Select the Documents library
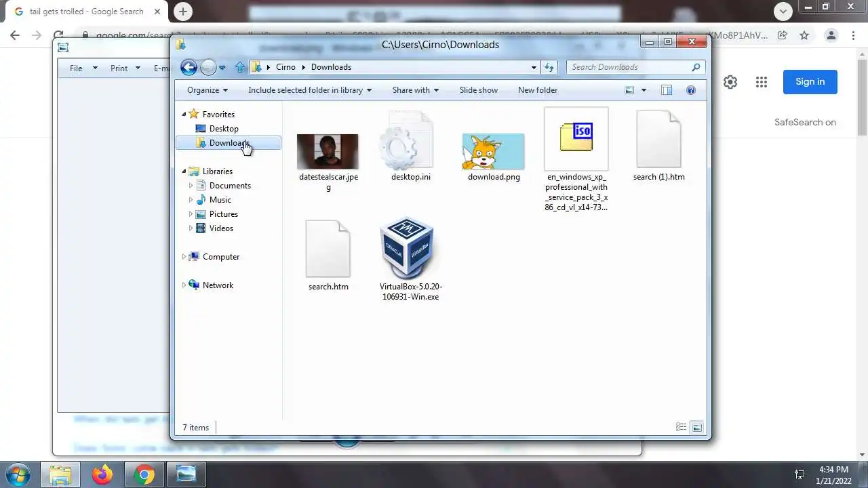Image resolution: width=868 pixels, height=488 pixels. pyautogui.click(x=230, y=186)
